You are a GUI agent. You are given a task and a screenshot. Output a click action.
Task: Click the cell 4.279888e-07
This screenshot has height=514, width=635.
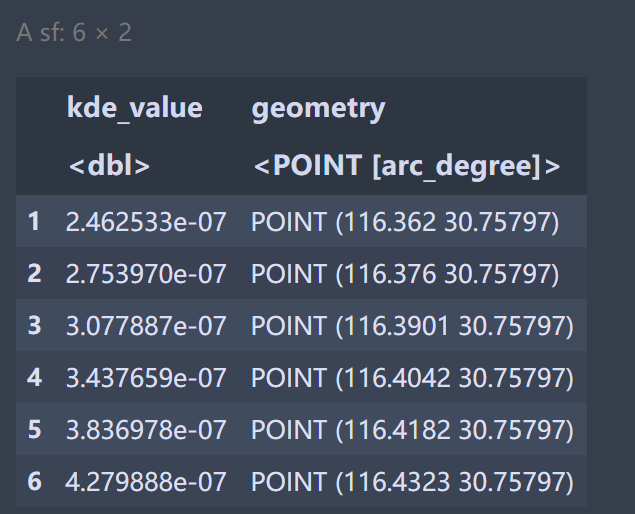pos(146,481)
